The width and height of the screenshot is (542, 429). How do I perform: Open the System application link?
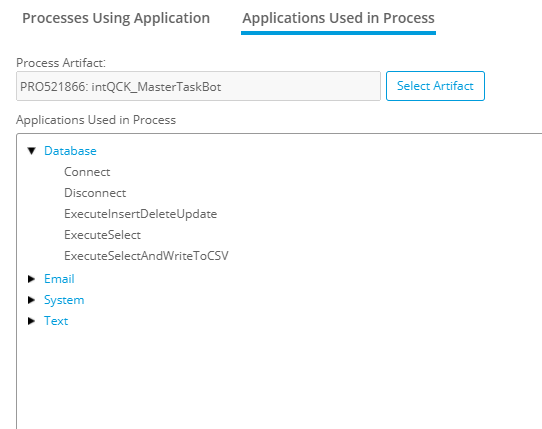(x=64, y=300)
